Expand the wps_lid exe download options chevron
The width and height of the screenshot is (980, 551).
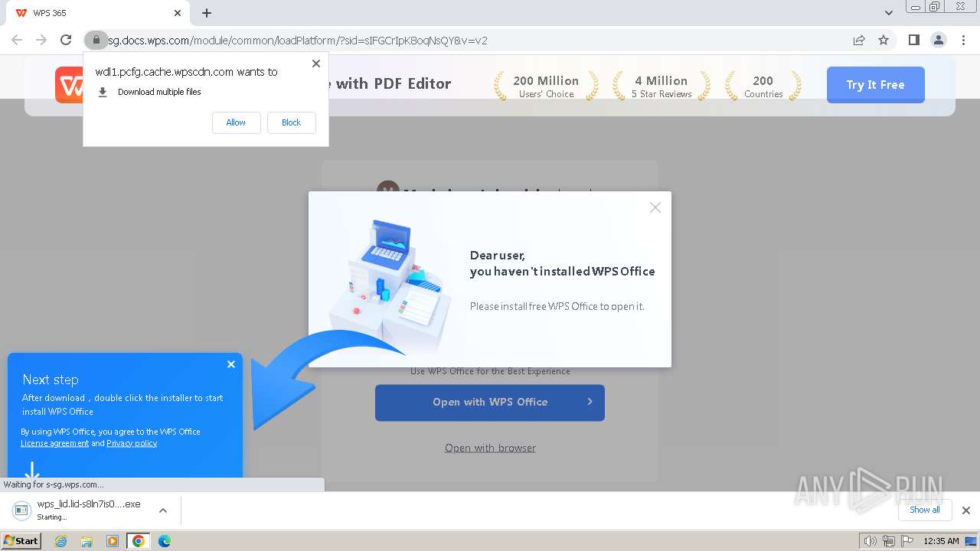coord(163,510)
